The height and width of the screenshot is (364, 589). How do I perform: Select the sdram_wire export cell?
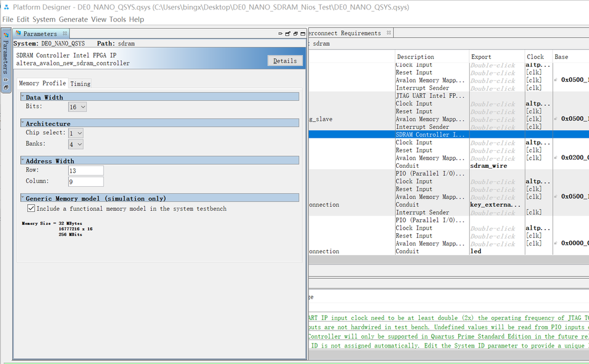(x=488, y=166)
